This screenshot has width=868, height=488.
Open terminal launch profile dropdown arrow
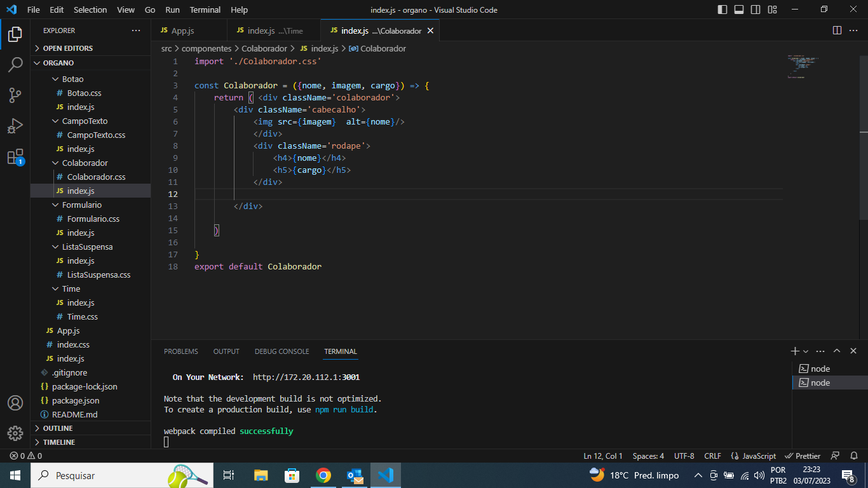[806, 351]
